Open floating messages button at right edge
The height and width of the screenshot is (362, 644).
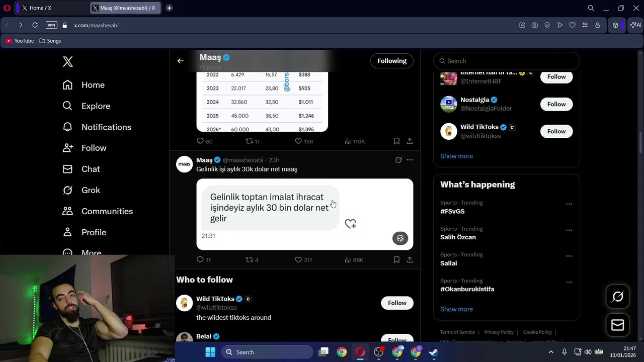(617, 326)
